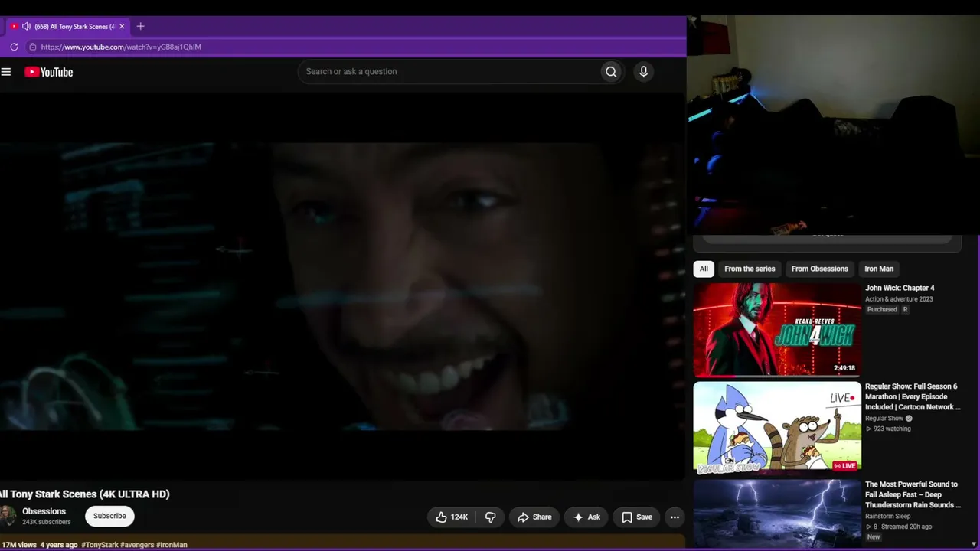Reload the page in the browser
Screen dimensions: 980x551
[x=14, y=47]
